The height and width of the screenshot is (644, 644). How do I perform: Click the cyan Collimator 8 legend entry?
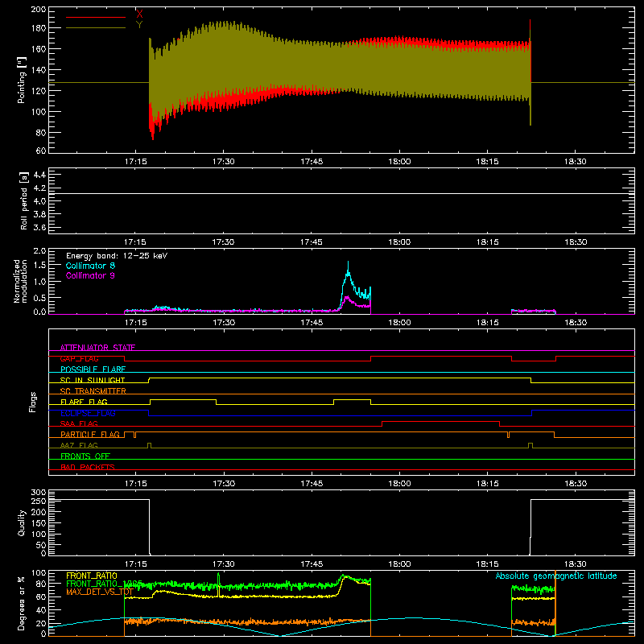[x=90, y=266]
